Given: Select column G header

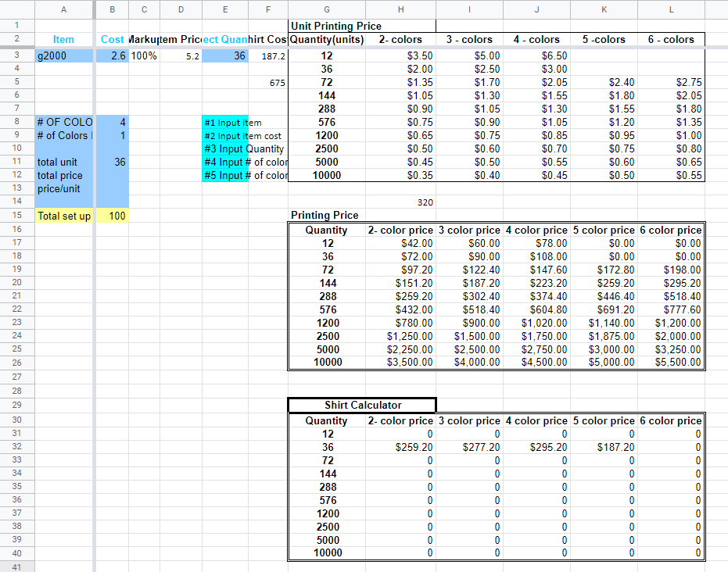Looking at the screenshot, I should 326,9.
